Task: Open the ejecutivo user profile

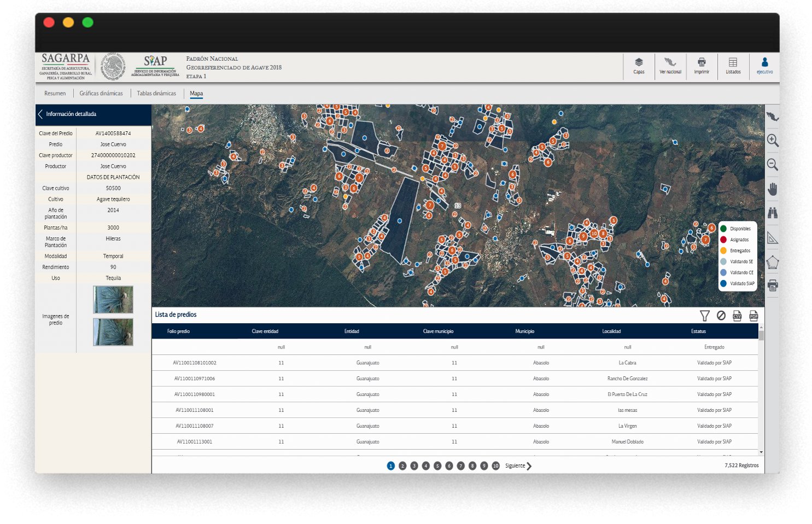Action: coord(764,66)
